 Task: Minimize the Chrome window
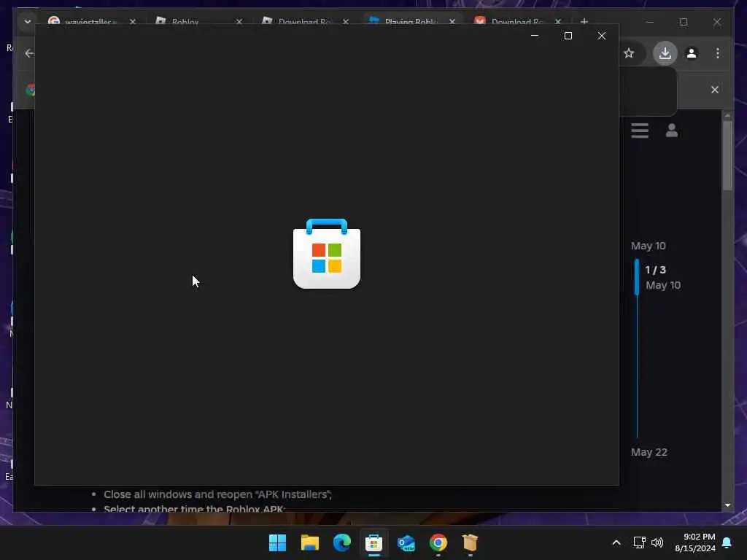click(650, 22)
